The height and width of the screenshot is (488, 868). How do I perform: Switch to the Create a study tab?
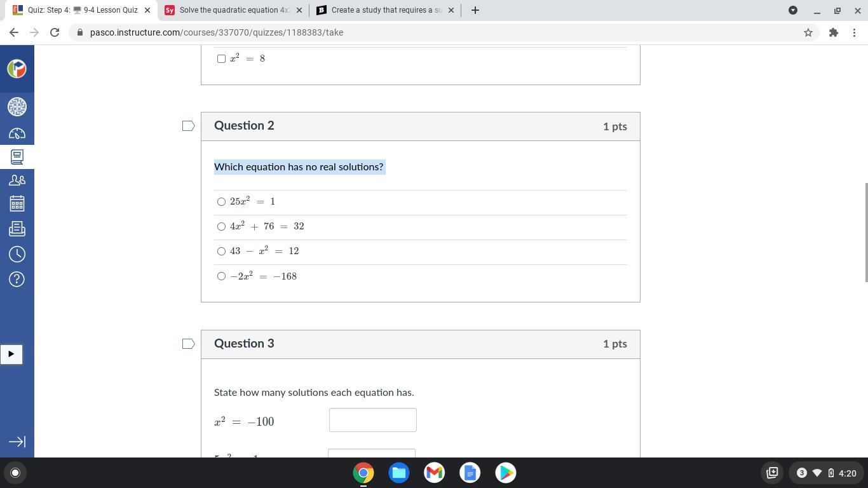(x=386, y=10)
